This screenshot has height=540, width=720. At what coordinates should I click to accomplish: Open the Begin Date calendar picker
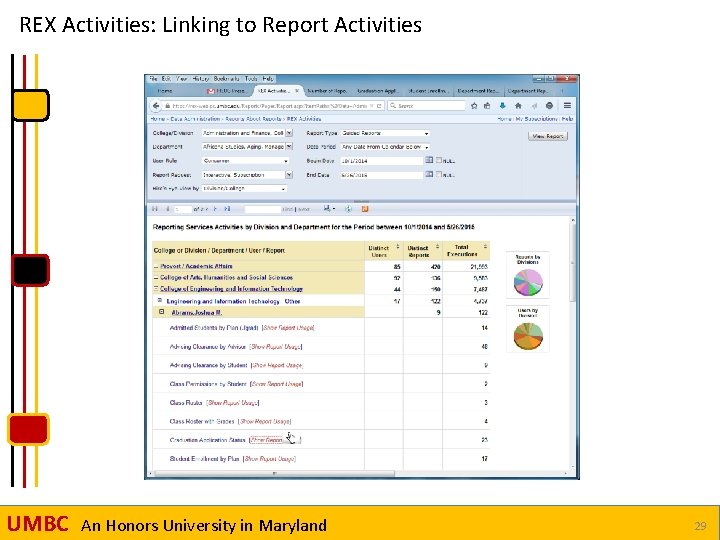429,160
